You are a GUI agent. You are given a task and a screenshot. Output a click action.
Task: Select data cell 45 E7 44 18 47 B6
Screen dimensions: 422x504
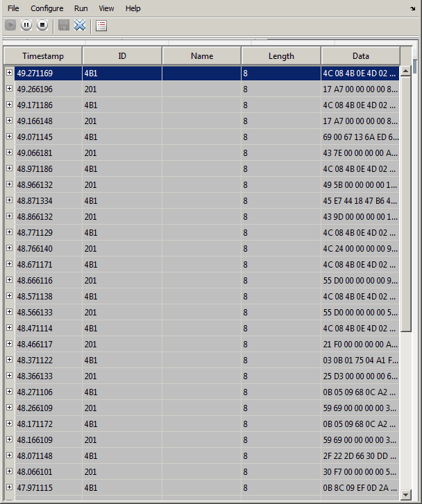[360, 201]
